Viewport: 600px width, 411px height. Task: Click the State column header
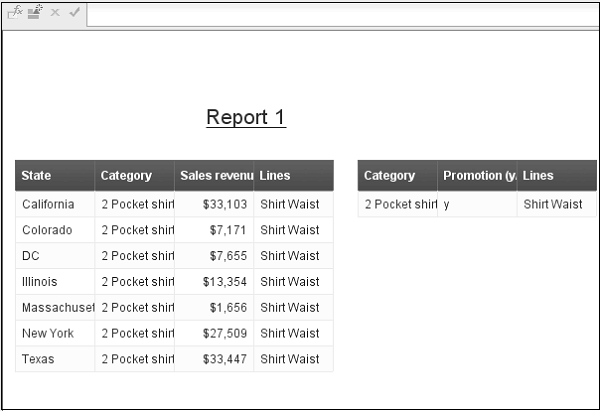[55, 175]
